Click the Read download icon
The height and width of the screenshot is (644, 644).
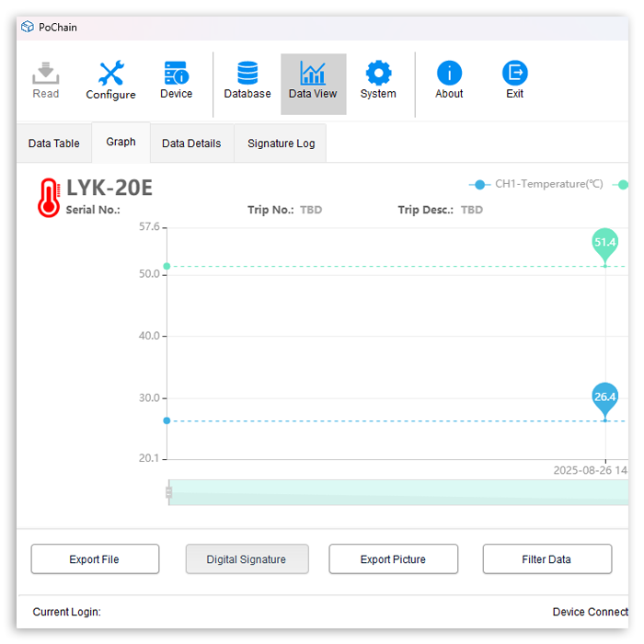(45, 74)
